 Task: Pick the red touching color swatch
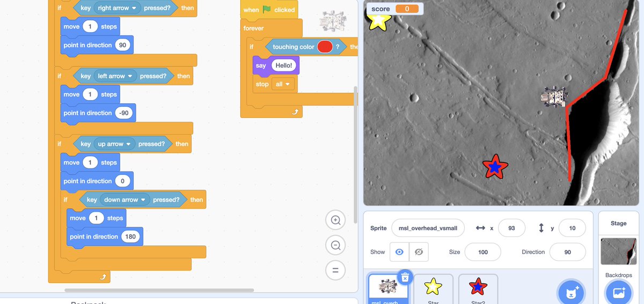(x=325, y=47)
